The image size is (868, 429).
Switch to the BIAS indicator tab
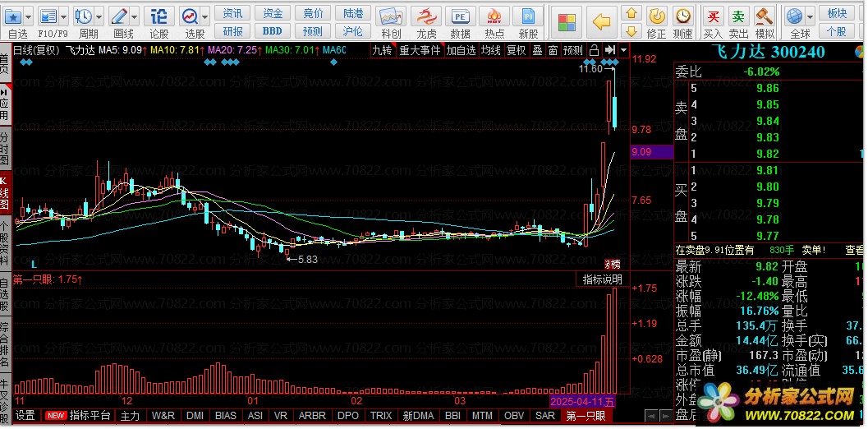pyautogui.click(x=225, y=416)
